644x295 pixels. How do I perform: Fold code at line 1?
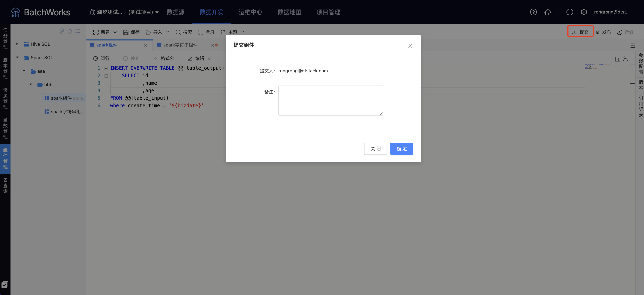click(106, 68)
